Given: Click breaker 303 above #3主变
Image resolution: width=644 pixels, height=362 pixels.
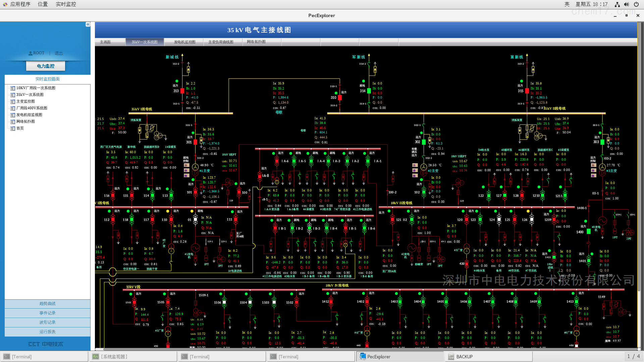Looking at the screenshot, I should tap(602, 142).
